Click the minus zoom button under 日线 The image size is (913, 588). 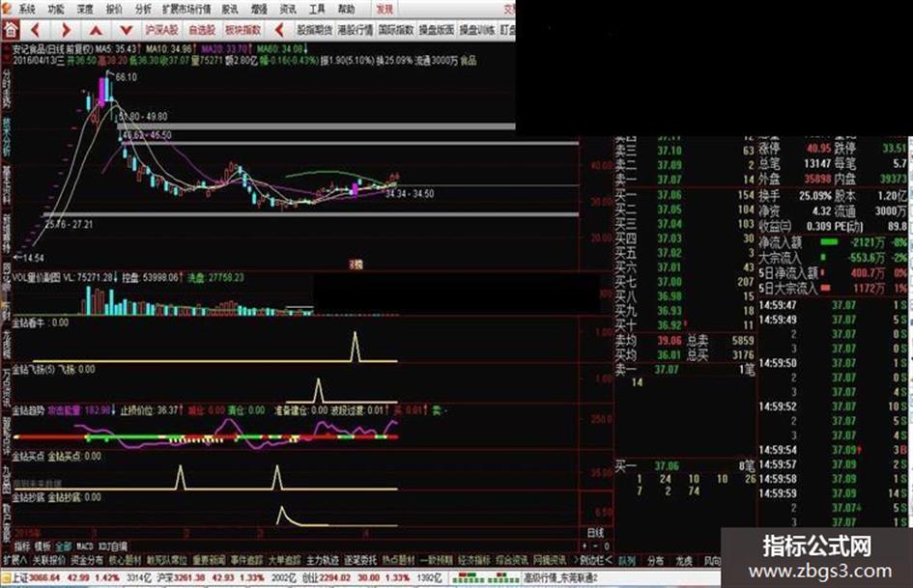(595, 546)
